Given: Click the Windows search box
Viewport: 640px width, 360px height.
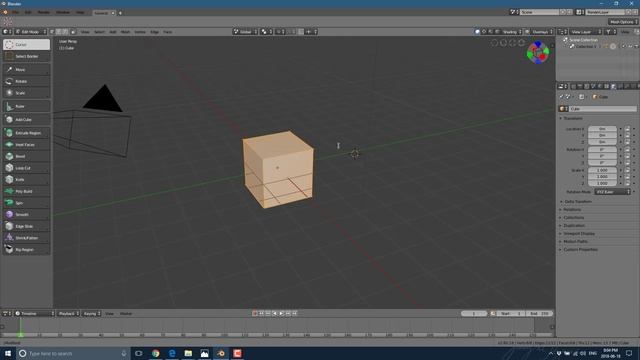Looking at the screenshot, I should click(x=73, y=353).
